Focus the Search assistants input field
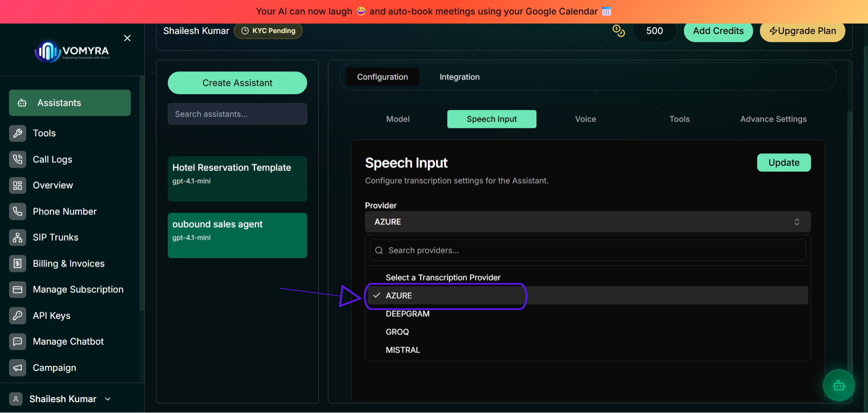Viewport: 868px width, 413px height. pyautogui.click(x=237, y=114)
